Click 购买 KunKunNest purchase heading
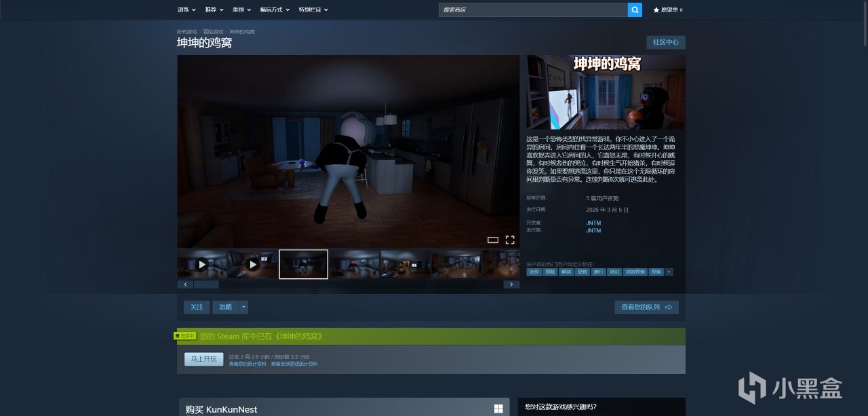The width and height of the screenshot is (868, 416). 222,410
